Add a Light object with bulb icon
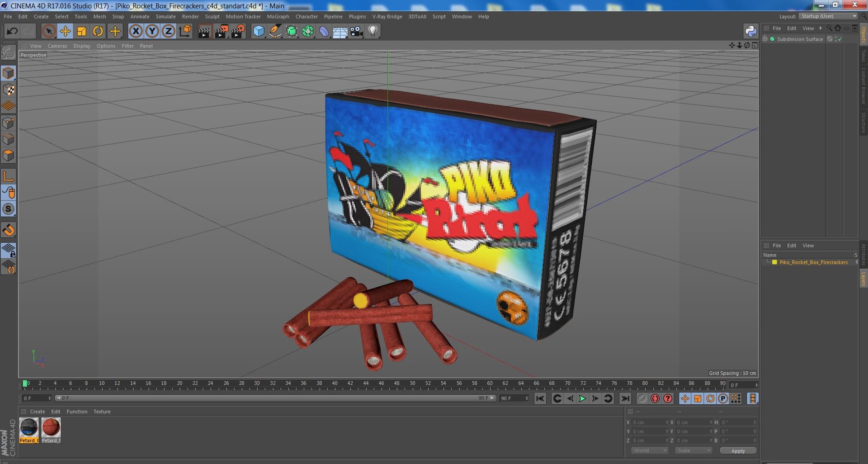Viewport: 868px width, 464px height. pyautogui.click(x=373, y=31)
